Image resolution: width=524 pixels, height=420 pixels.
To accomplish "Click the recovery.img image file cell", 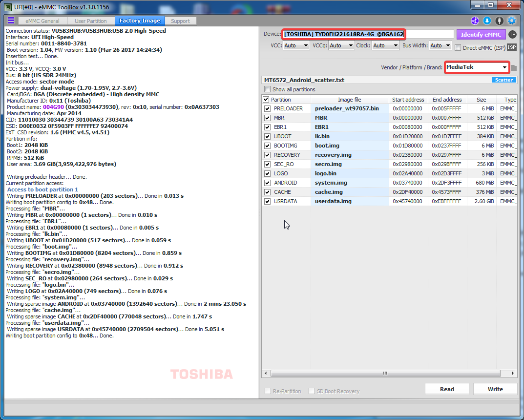I will point(350,155).
